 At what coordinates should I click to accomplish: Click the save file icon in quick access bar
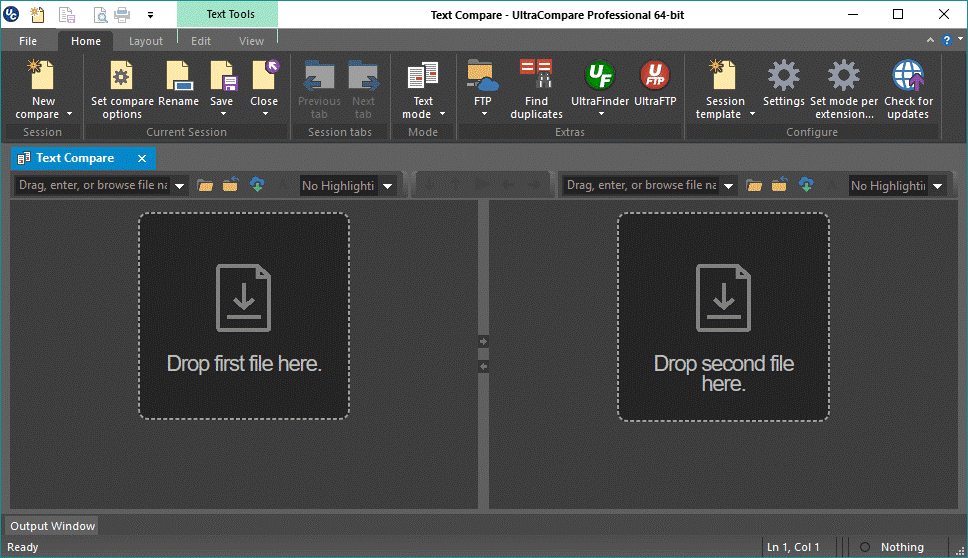pyautogui.click(x=67, y=14)
